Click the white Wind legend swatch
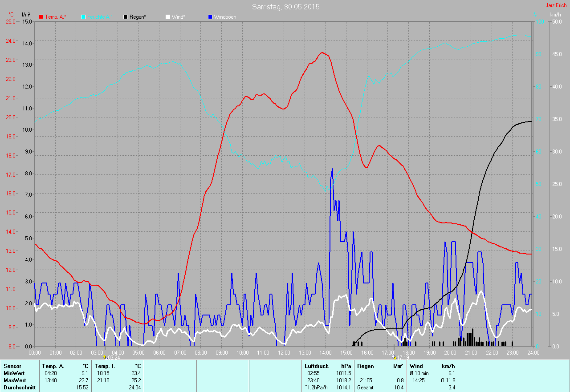570x392 pixels. (167, 17)
